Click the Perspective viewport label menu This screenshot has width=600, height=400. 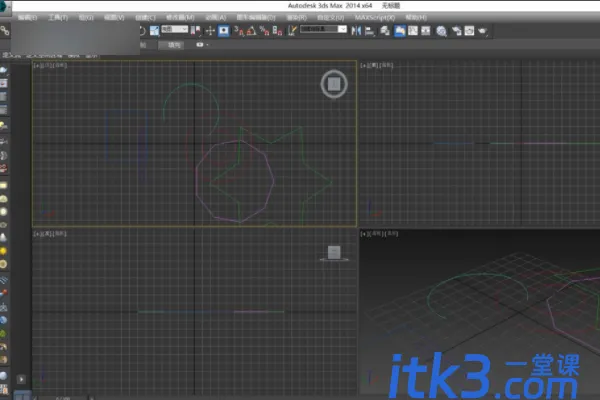point(379,233)
